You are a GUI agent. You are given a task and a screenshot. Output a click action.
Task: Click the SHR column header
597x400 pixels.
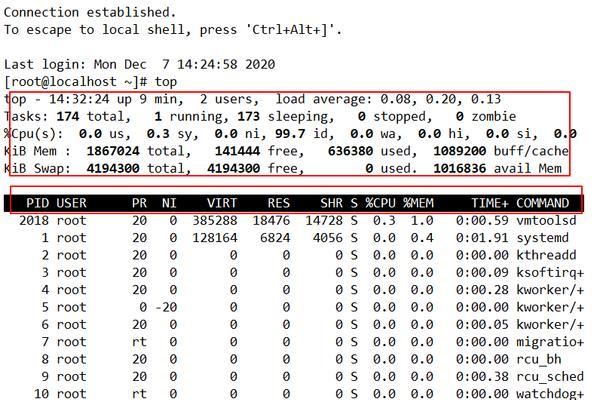pyautogui.click(x=332, y=203)
